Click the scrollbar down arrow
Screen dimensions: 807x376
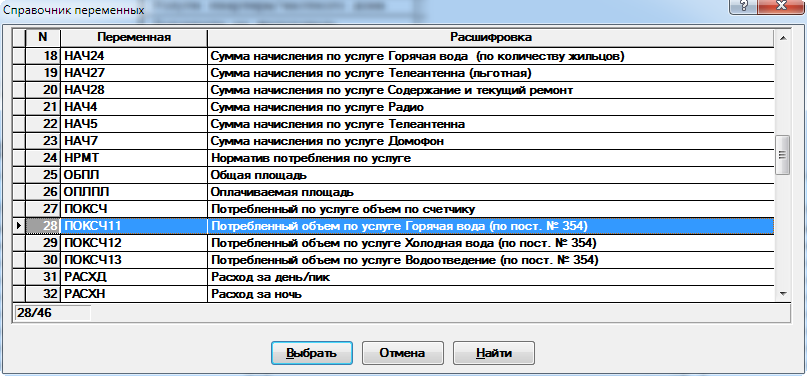coord(783,294)
